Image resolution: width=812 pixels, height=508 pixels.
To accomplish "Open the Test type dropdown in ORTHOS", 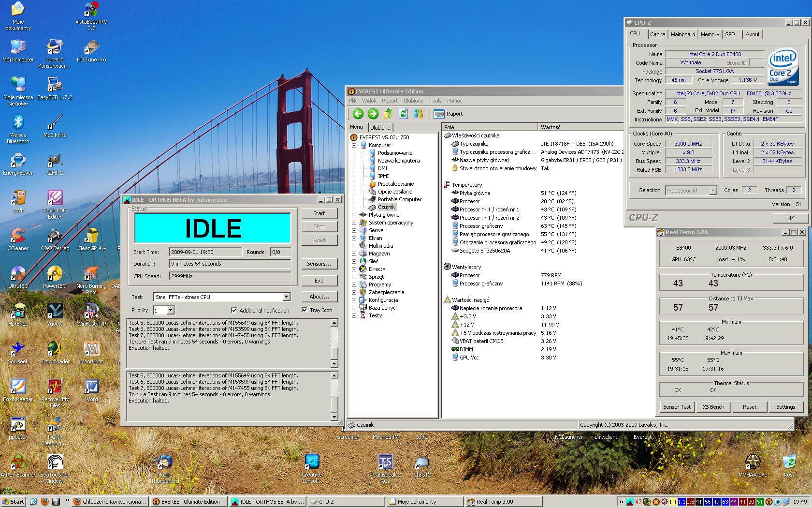I will 287,297.
